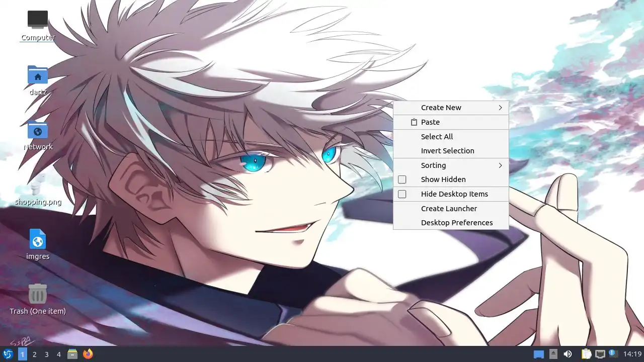The image size is (644, 362).
Task: Choose Paste from the context menu
Action: pyautogui.click(x=451, y=122)
